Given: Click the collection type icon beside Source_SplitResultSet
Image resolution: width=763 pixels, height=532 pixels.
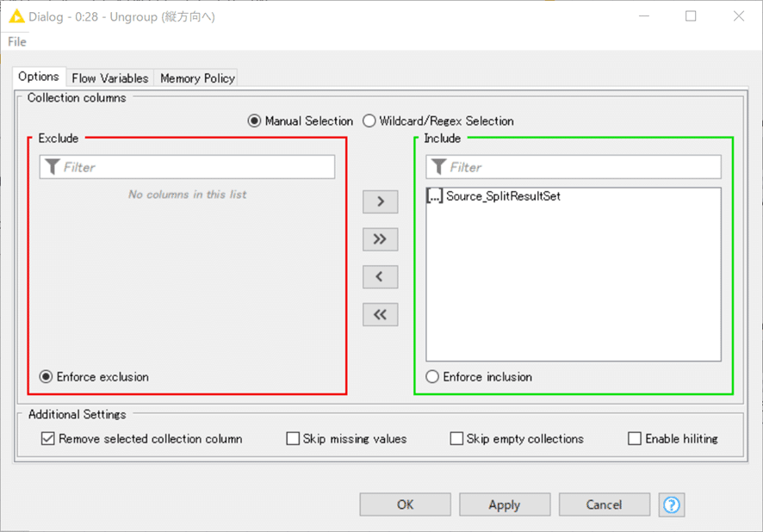Looking at the screenshot, I should coord(435,196).
